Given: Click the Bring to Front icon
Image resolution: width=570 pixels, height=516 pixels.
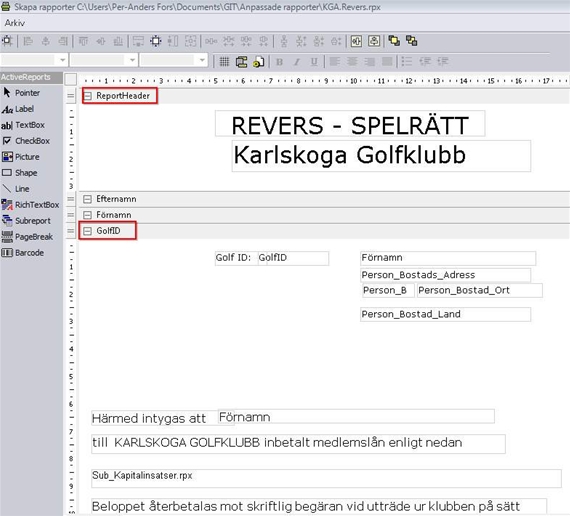Looking at the screenshot, I should coord(394,41).
